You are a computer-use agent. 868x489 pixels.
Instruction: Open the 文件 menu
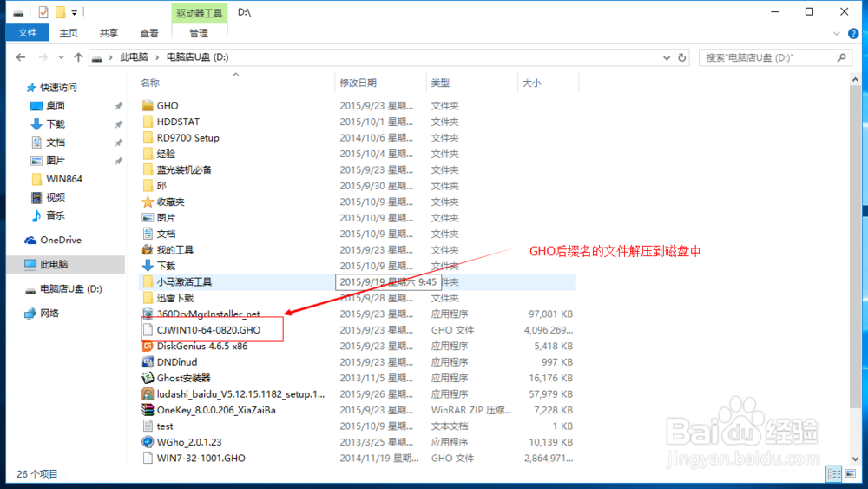(x=27, y=33)
